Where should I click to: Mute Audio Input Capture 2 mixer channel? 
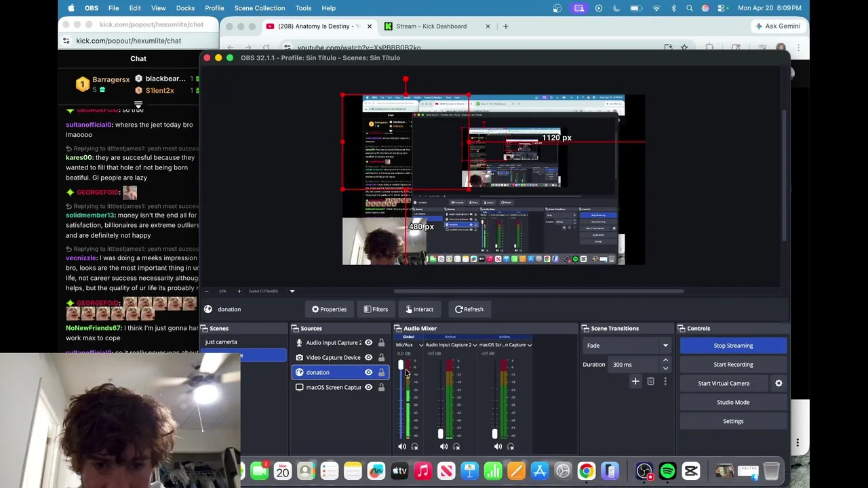pos(443,447)
